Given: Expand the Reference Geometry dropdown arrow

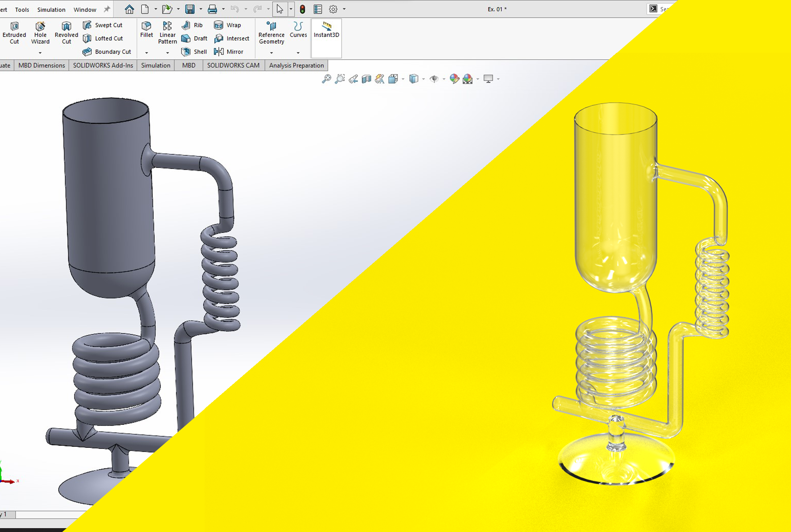Looking at the screenshot, I should coord(271,53).
